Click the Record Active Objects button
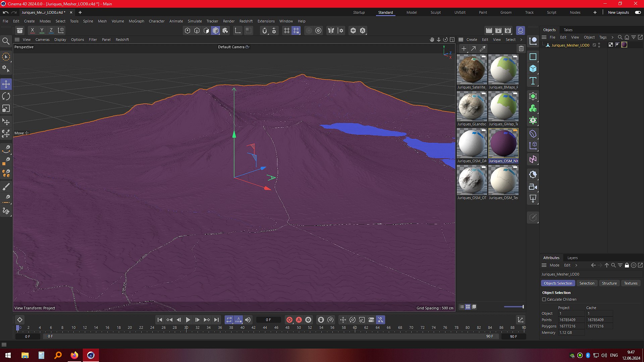Screen dimensions: 644x362 point(289,320)
